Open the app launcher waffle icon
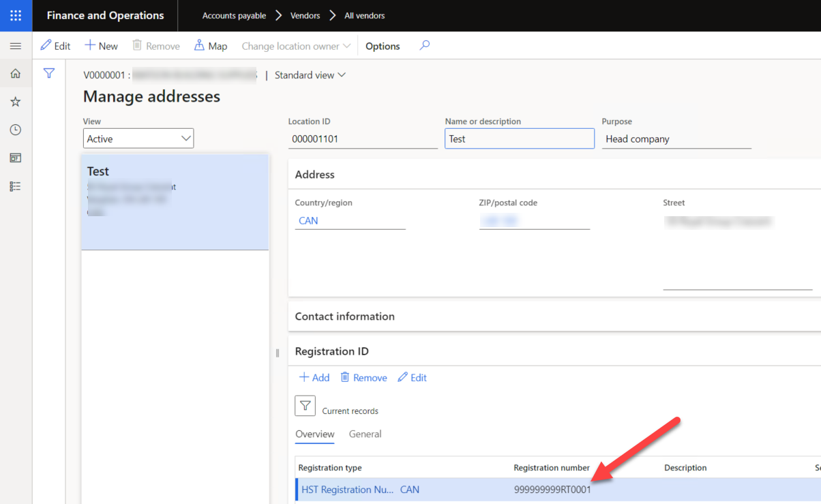 point(16,15)
